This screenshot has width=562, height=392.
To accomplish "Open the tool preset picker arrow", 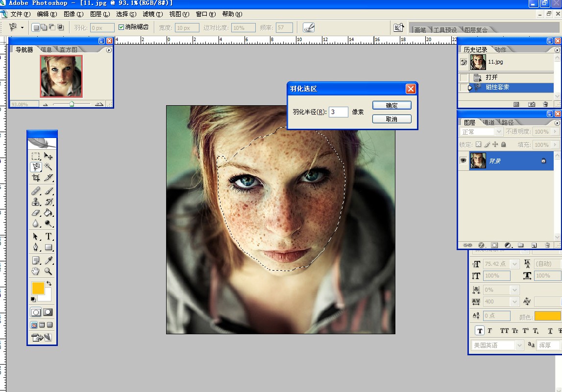I will pyautogui.click(x=22, y=27).
